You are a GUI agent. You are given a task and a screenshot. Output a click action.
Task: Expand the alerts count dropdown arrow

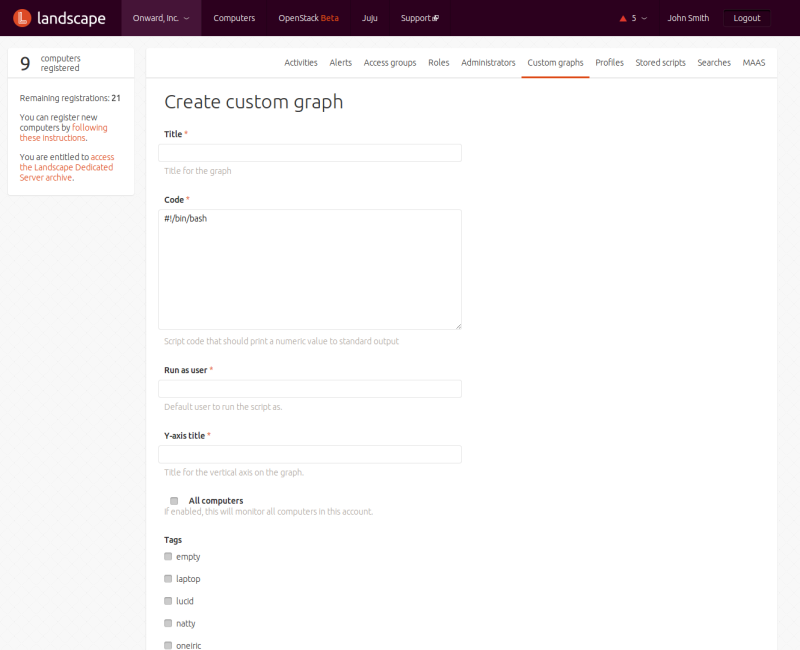[644, 18]
